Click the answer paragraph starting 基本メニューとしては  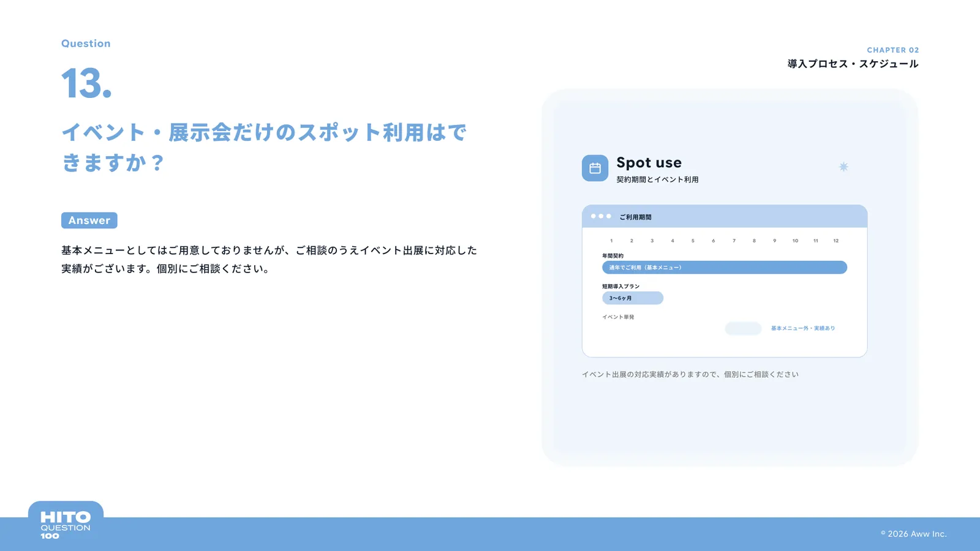coord(269,260)
